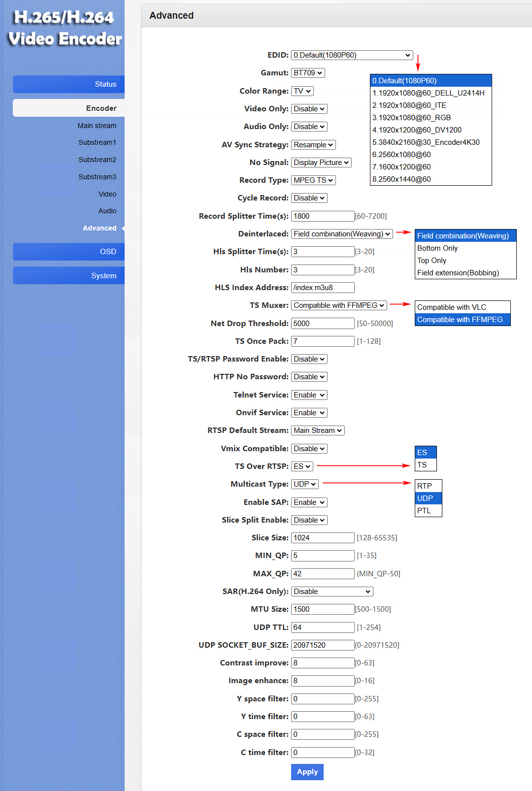Click the Y space filter field

(323, 699)
